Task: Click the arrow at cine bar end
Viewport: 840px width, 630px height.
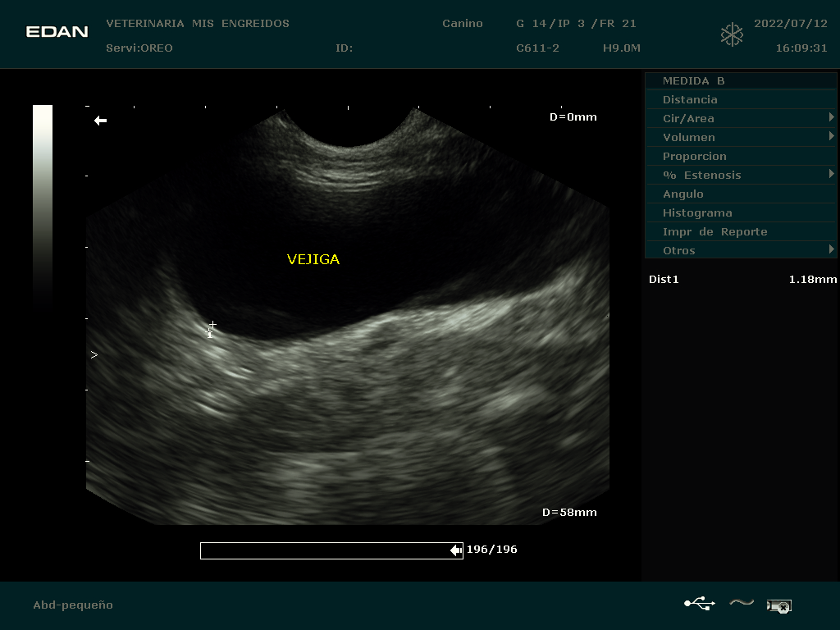Action: [455, 550]
